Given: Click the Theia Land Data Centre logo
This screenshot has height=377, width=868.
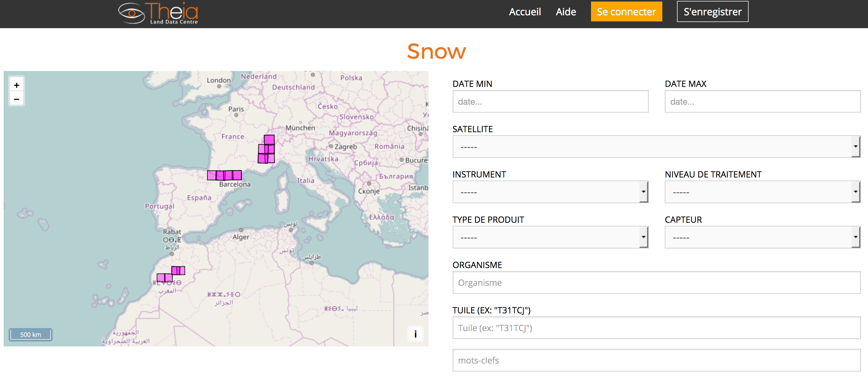Looking at the screenshot, I should pyautogui.click(x=158, y=13).
